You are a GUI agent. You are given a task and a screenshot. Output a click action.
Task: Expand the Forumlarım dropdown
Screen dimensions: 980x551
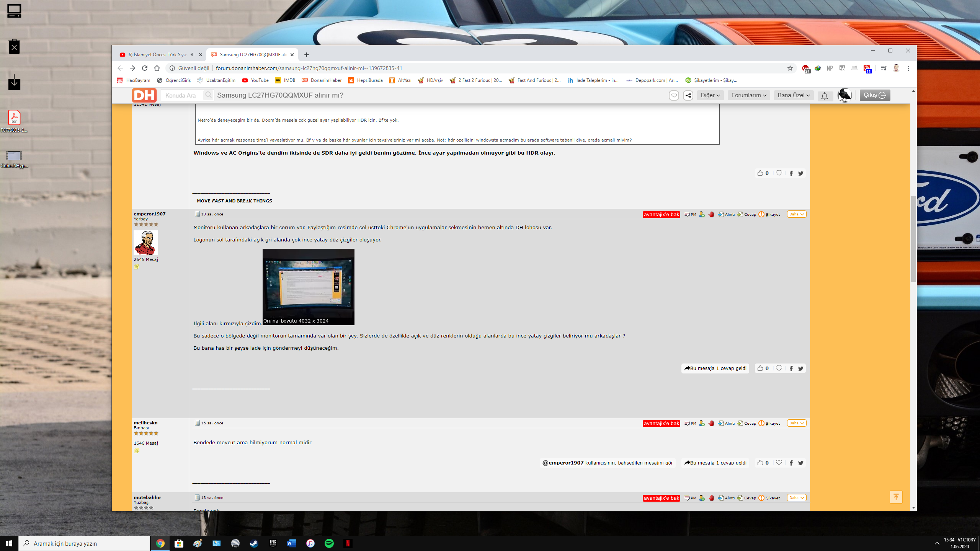[x=748, y=95]
